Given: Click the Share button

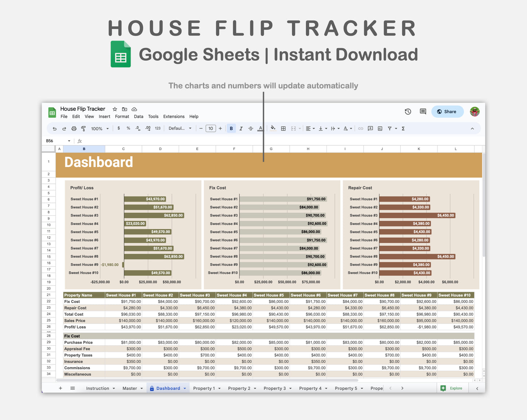Looking at the screenshot, I should coord(447,112).
